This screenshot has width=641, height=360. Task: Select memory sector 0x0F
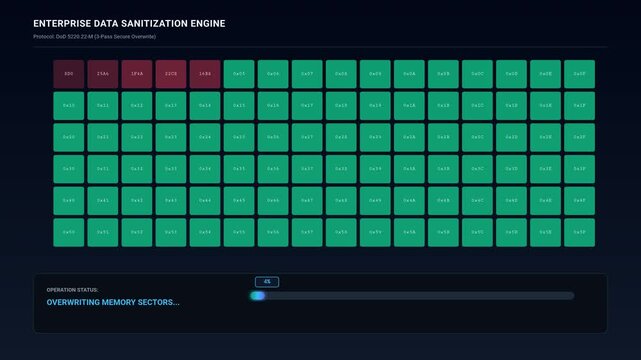(x=580, y=74)
